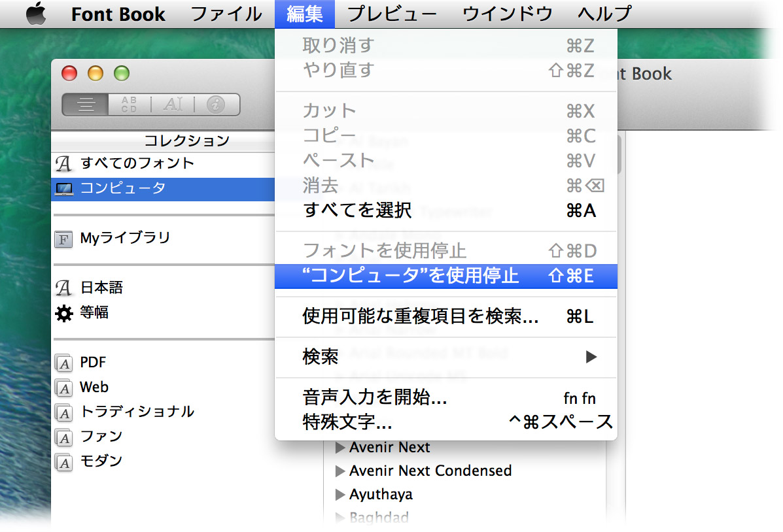Click the 等幅 smart collection gear icon

click(x=64, y=314)
